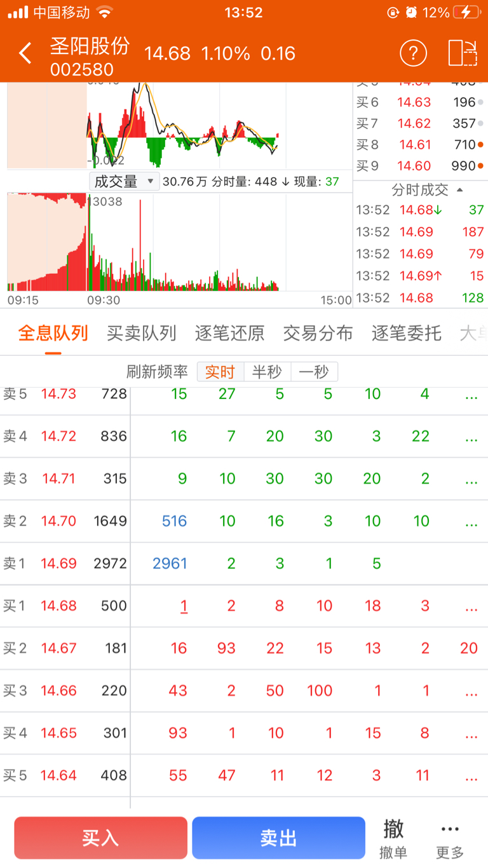Screen dimensions: 488x868
Task: Switch to 买卖队列 tab
Action: point(141,333)
